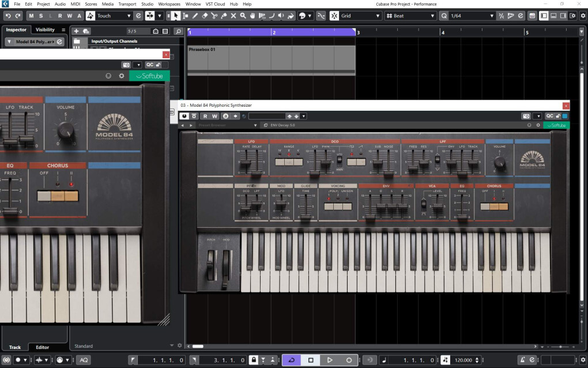Click the Redo arrow in the toolbar
The width and height of the screenshot is (588, 368).
[18, 16]
